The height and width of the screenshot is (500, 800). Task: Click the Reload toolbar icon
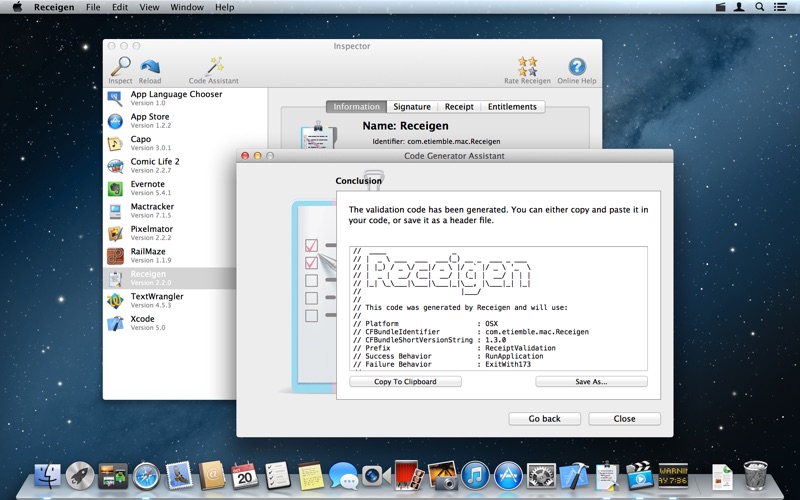(150, 67)
